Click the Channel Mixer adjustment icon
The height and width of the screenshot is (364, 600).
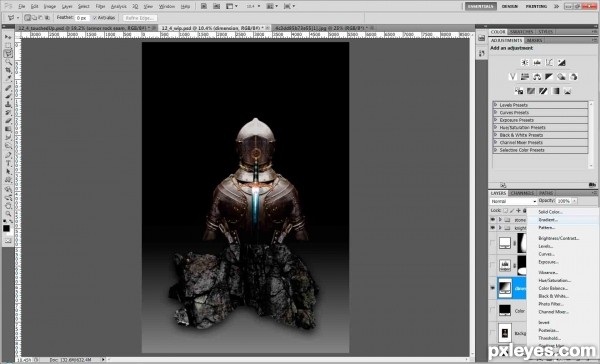573,77
